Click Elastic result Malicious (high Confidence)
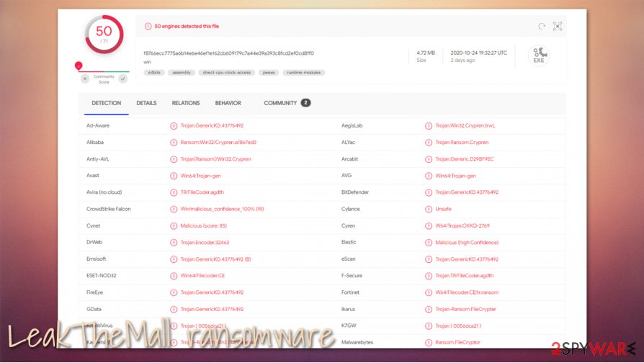The width and height of the screenshot is (644, 363). tap(467, 242)
